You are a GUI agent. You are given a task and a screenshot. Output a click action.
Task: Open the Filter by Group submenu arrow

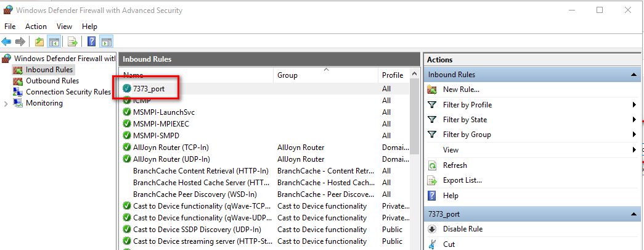(634, 135)
